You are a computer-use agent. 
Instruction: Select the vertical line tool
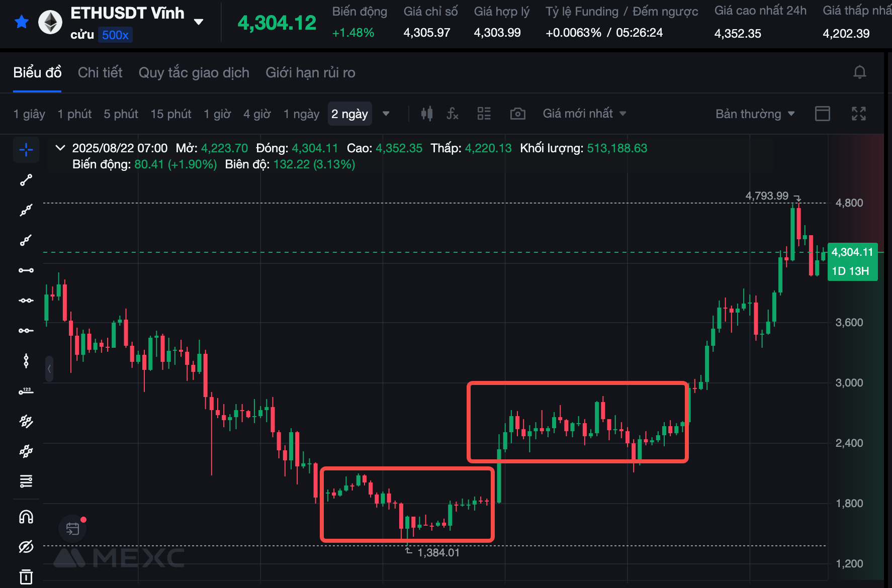(26, 361)
